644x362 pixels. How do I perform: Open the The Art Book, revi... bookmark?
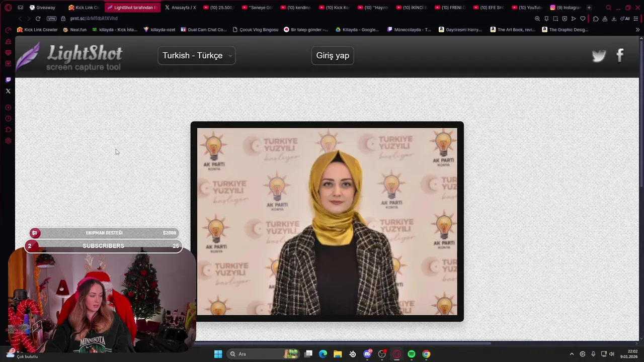pyautogui.click(x=513, y=30)
